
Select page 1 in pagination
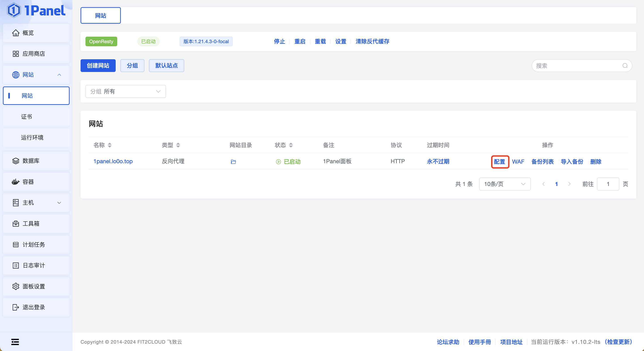tap(557, 184)
